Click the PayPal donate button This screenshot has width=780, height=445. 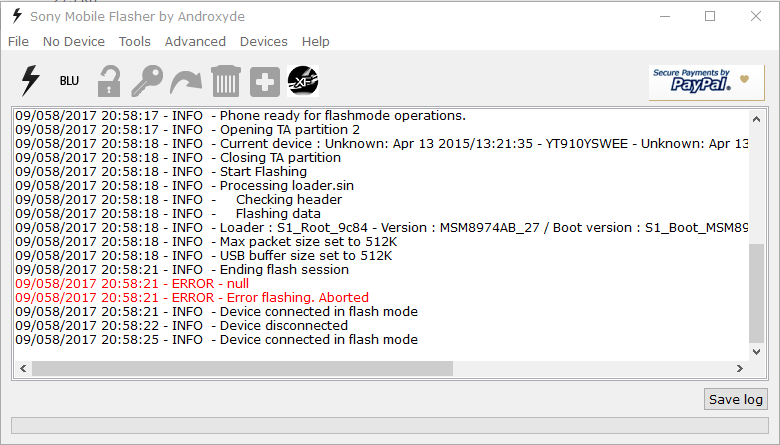tap(706, 83)
